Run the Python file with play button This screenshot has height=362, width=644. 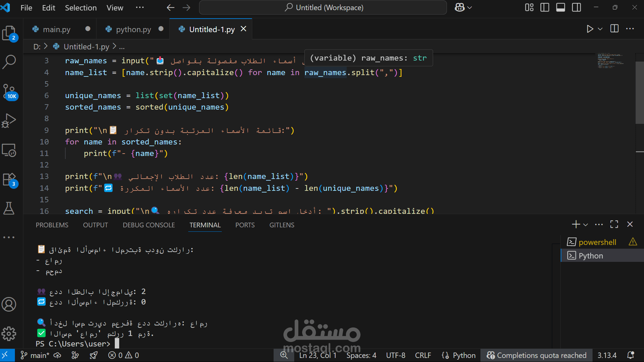point(590,29)
